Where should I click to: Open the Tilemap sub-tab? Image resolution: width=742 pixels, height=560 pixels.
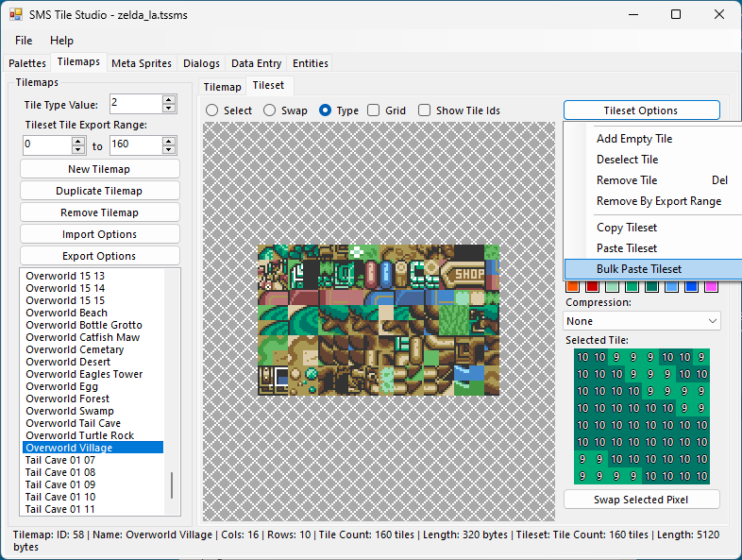[222, 87]
